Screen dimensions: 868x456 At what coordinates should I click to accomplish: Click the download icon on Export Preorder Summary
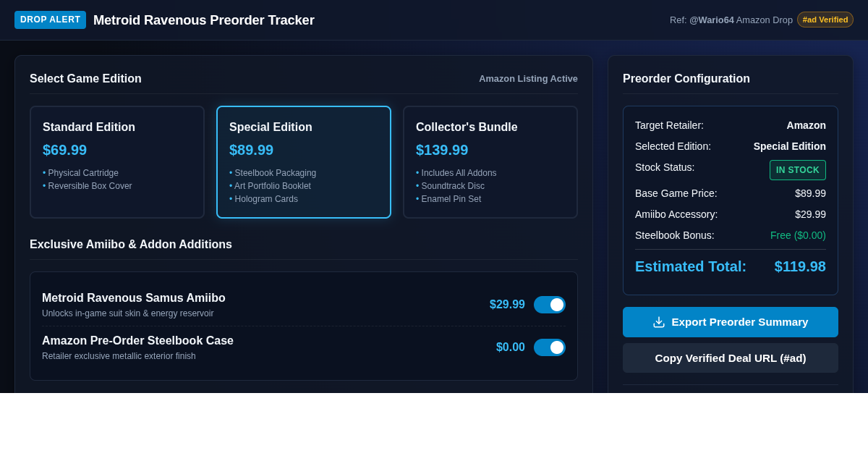tap(659, 322)
